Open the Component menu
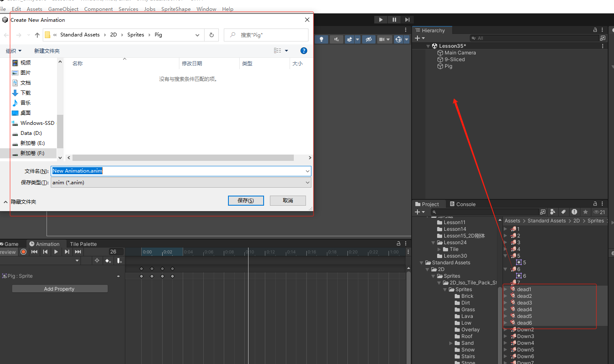This screenshot has width=614, height=364. (x=98, y=9)
